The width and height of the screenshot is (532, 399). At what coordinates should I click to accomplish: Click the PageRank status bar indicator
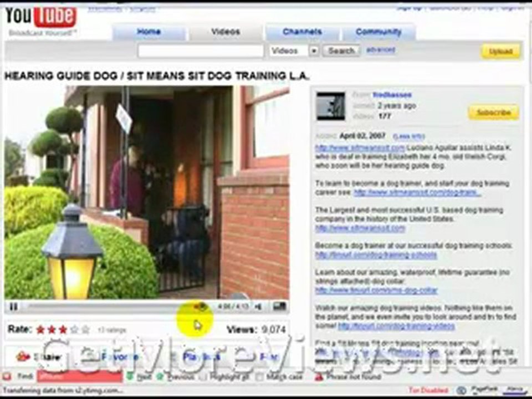[484, 390]
